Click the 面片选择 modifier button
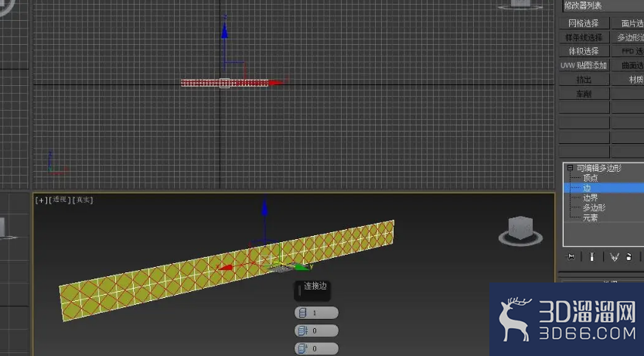 628,23
